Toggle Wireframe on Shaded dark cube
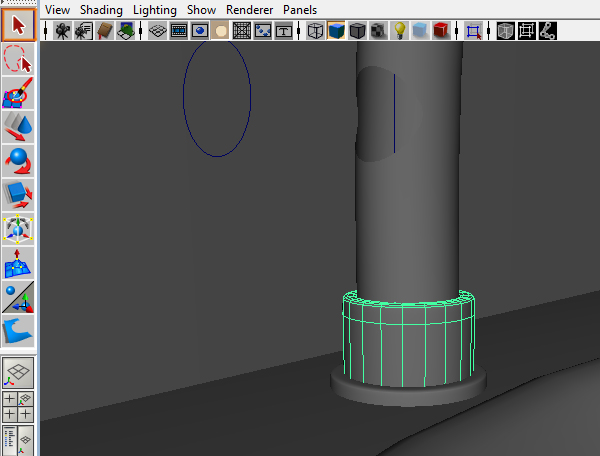Image resolution: width=600 pixels, height=456 pixels. (357, 31)
